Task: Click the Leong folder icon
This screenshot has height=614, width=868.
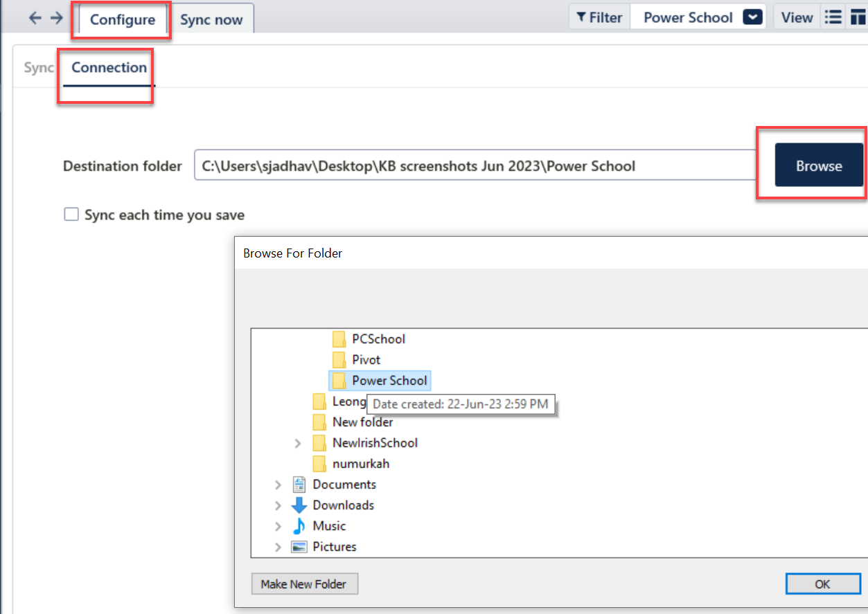Action: 319,401
